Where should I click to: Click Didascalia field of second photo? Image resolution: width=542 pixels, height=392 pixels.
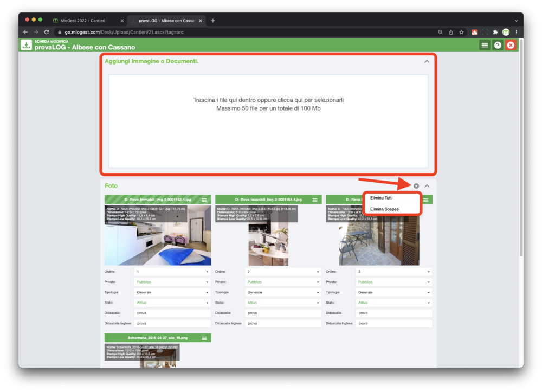tap(283, 313)
